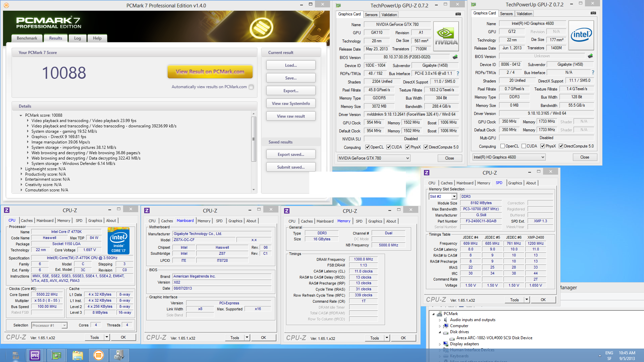This screenshot has width=644, height=362.
Task: Click PCMark 7 orange taskbar icon
Action: point(98,355)
